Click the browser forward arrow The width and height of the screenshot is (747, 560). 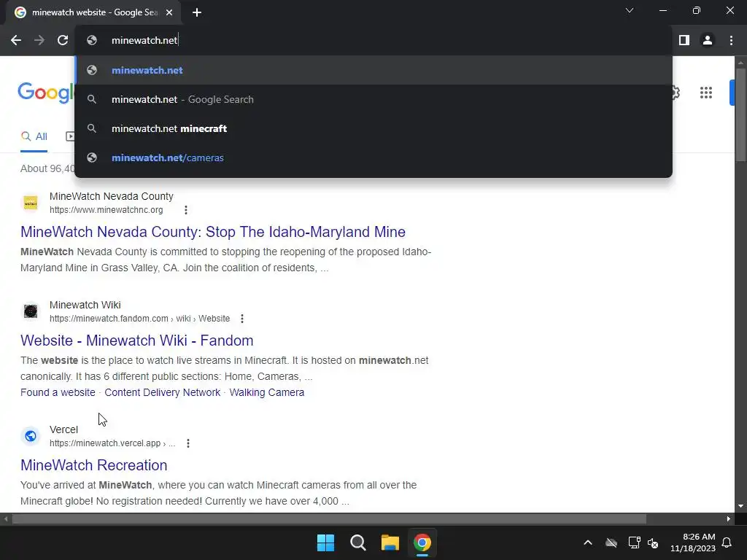pos(39,41)
